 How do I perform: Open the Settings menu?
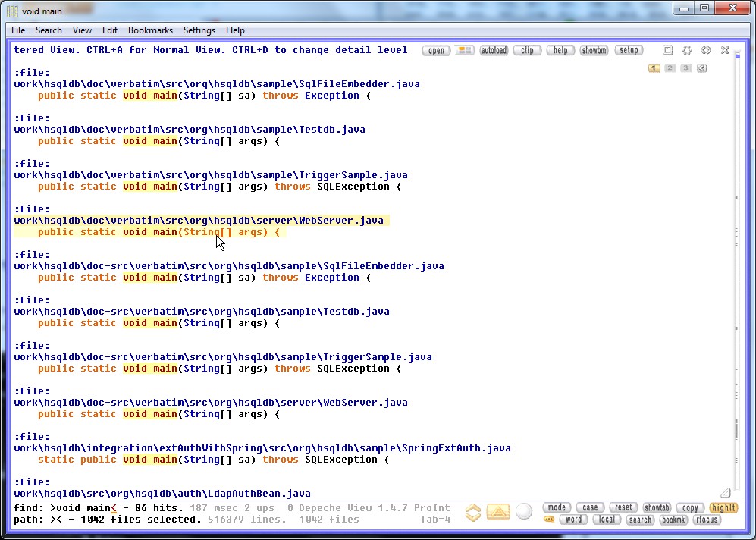[x=199, y=30]
